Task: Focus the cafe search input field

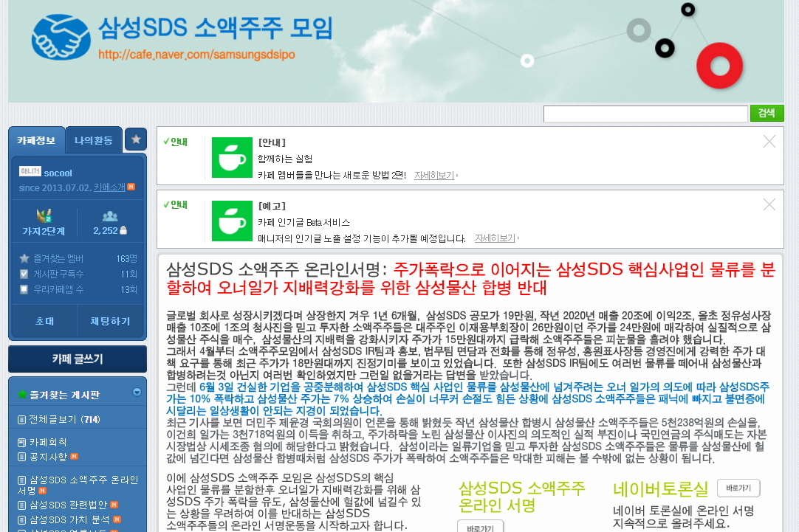Action: [x=645, y=114]
